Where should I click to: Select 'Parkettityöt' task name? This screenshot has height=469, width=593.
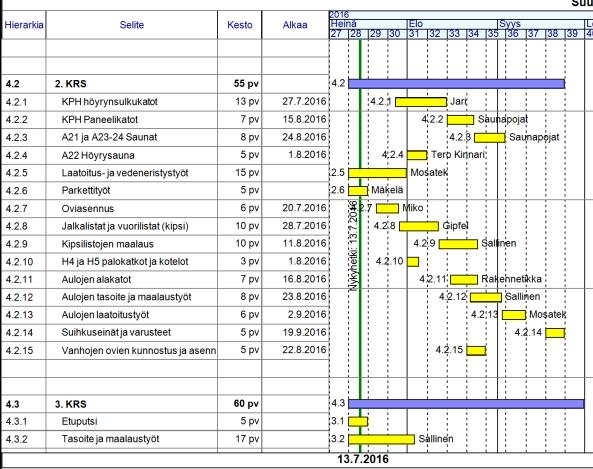pos(86,190)
